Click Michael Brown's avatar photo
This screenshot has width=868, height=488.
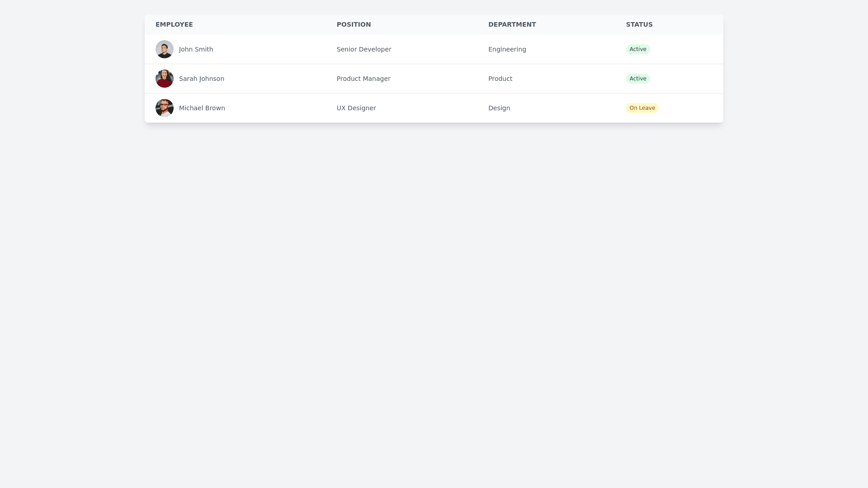(x=165, y=108)
